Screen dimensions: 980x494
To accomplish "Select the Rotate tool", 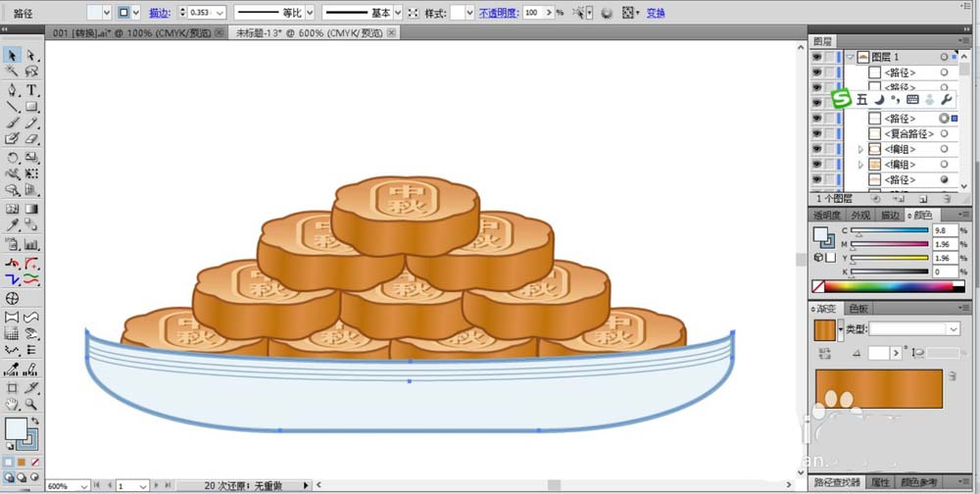I will click(12, 158).
